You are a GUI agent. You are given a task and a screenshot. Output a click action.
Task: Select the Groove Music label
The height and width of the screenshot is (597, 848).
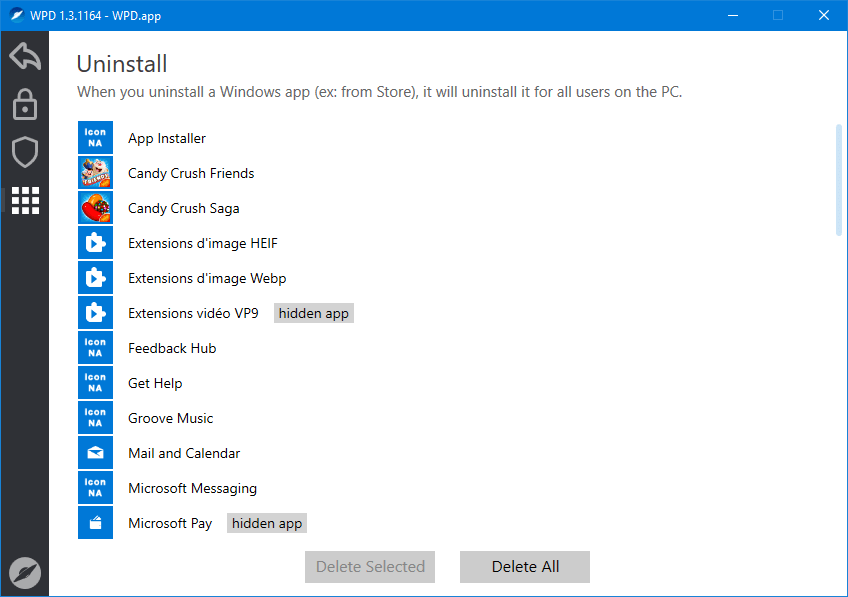[x=170, y=419]
